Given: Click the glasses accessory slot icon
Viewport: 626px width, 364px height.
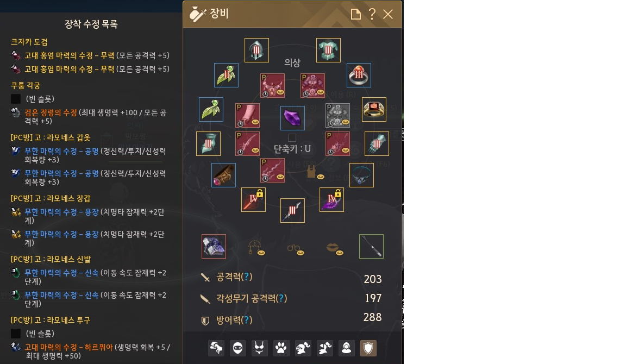Looking at the screenshot, I should click(x=296, y=250).
